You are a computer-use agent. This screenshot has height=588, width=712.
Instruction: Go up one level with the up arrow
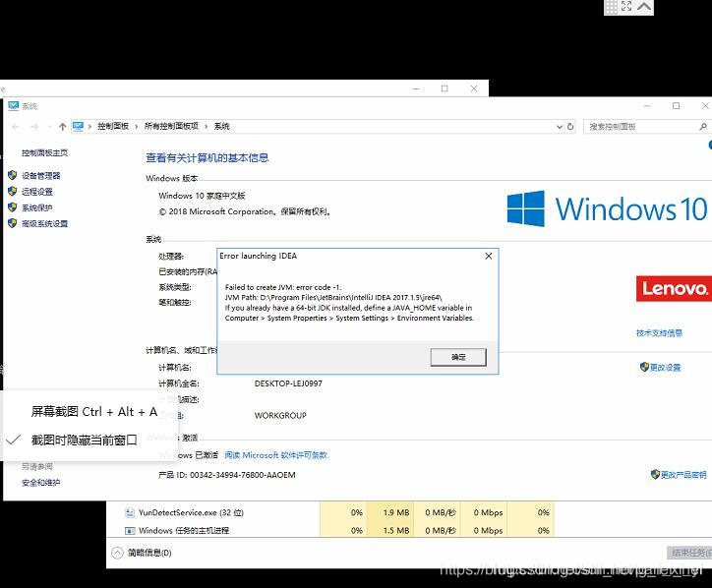click(63, 127)
